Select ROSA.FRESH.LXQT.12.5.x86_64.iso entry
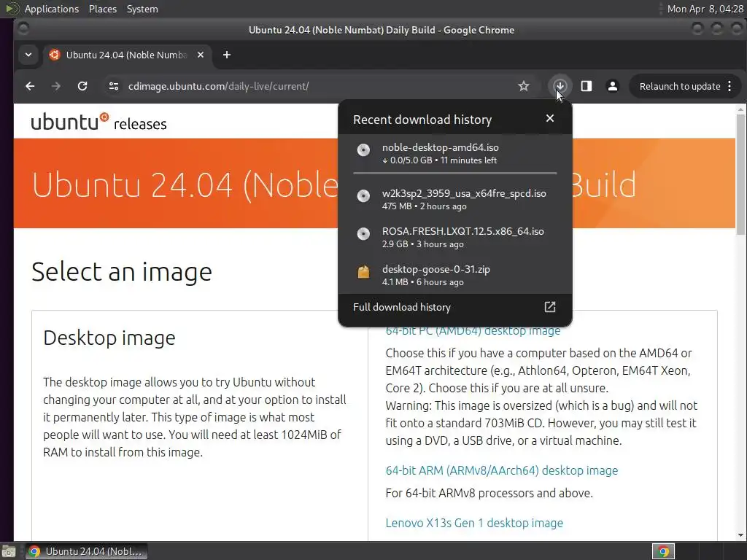The height and width of the screenshot is (560, 747). (x=455, y=237)
